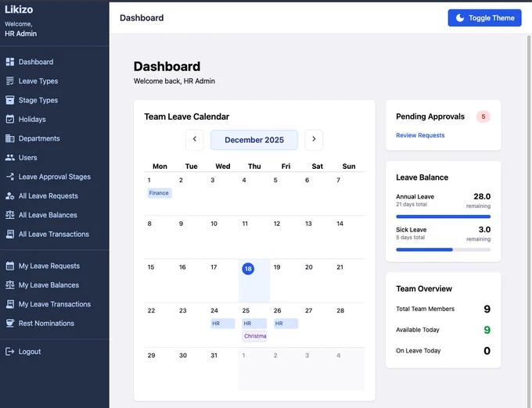Screen dimensions: 532x408
Task: Click 'Welcome back, HR Admin' subtitle
Action: pos(174,81)
